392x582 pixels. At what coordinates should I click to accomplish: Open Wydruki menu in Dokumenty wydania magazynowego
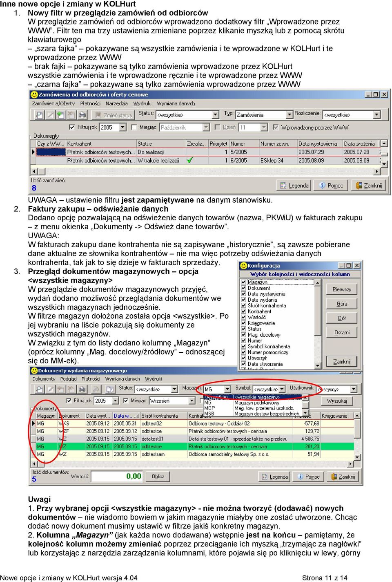coord(154,379)
